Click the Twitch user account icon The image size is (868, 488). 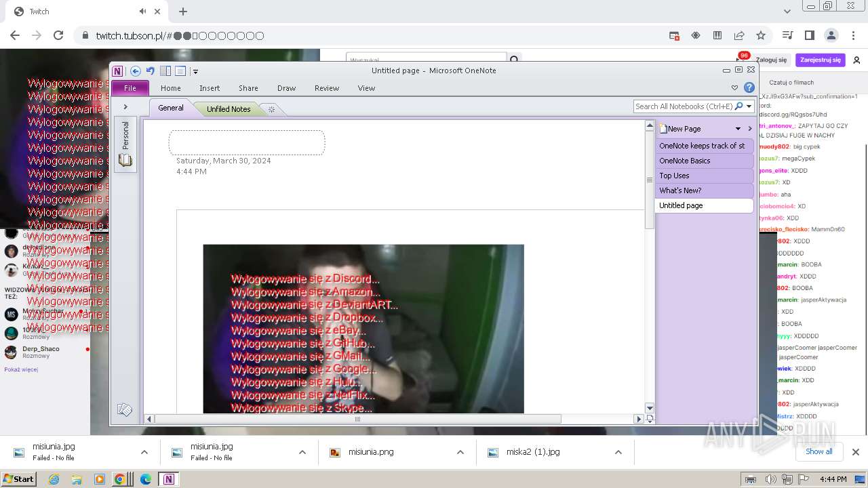pyautogui.click(x=856, y=60)
